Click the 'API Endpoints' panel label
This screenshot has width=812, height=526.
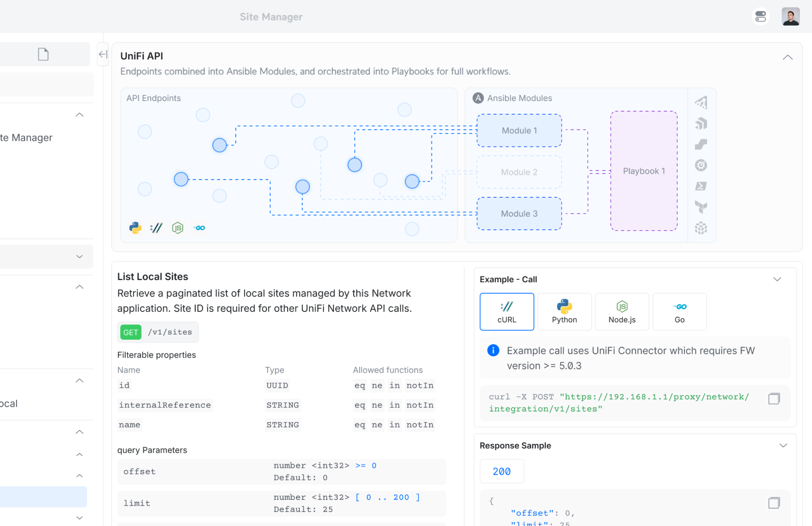coord(154,98)
